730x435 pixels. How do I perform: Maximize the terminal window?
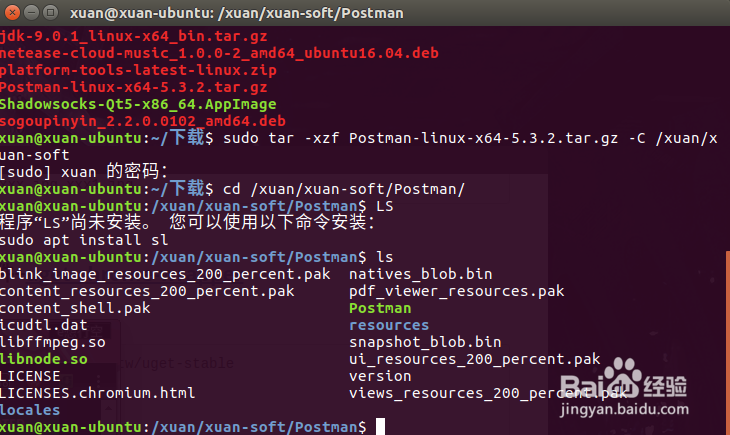(50, 13)
